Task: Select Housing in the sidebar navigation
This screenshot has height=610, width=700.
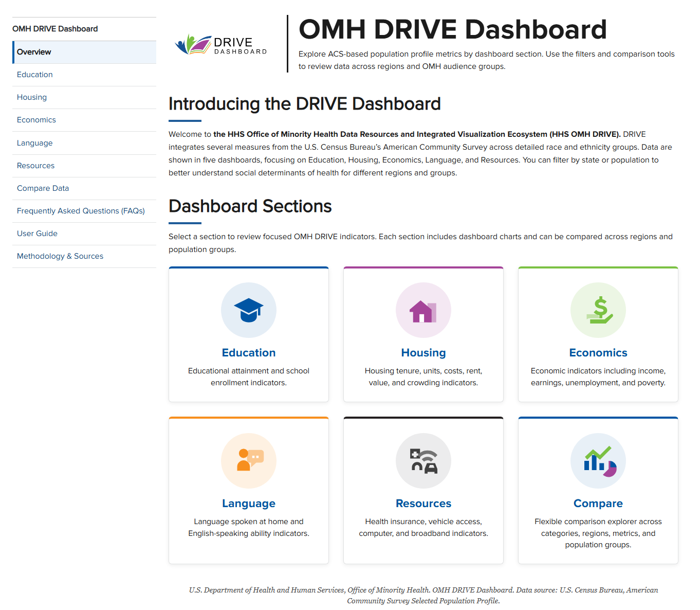Action: click(x=84, y=97)
